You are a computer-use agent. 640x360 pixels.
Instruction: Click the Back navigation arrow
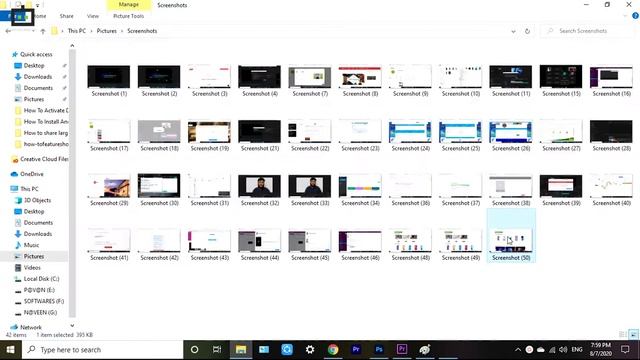[x=8, y=31]
